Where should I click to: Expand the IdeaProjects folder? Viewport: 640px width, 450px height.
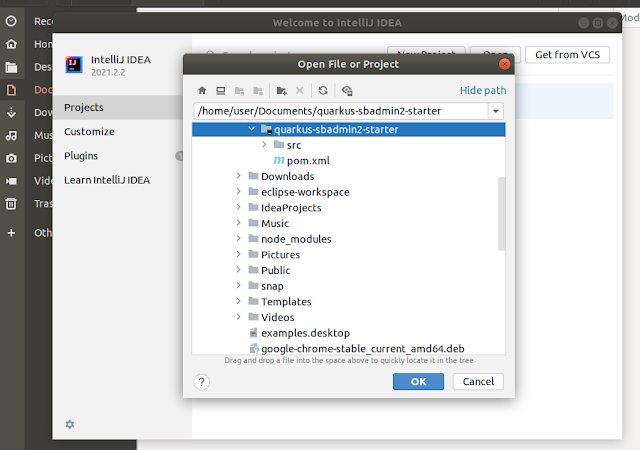point(238,207)
